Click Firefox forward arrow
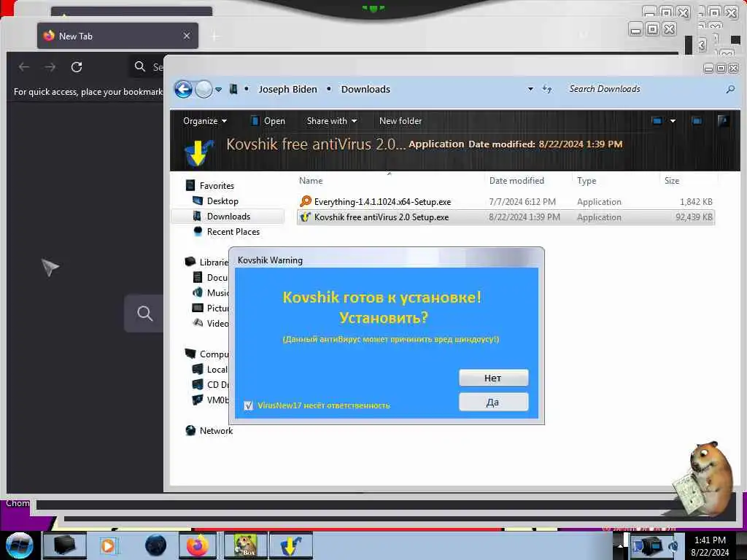 (x=50, y=67)
